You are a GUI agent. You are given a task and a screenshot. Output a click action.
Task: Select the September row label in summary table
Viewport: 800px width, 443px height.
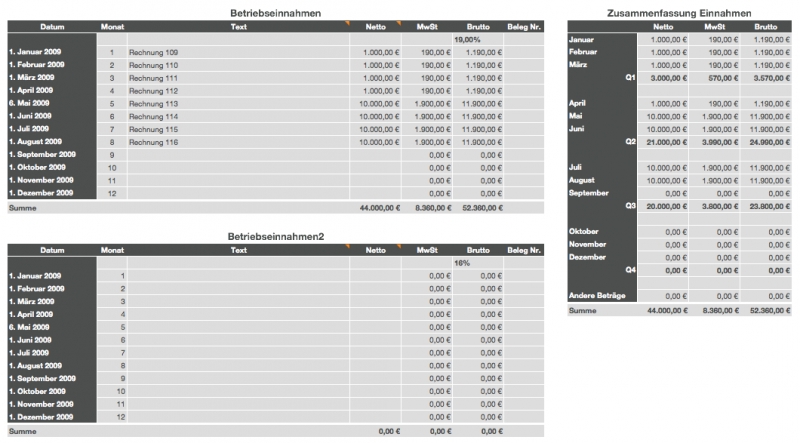point(589,193)
